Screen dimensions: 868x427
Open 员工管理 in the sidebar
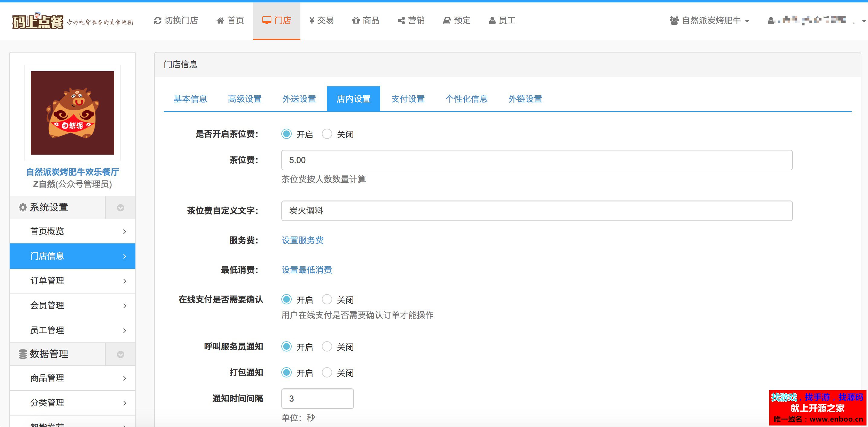pyautogui.click(x=73, y=331)
